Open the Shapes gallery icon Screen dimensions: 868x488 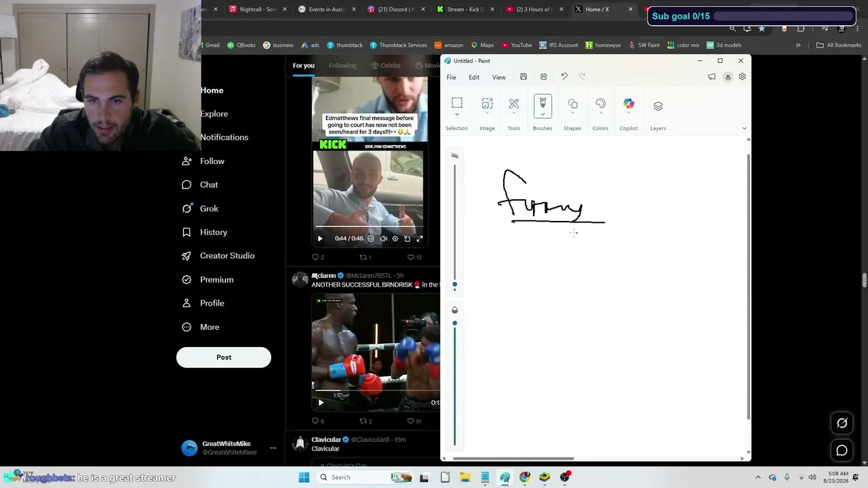click(x=573, y=104)
